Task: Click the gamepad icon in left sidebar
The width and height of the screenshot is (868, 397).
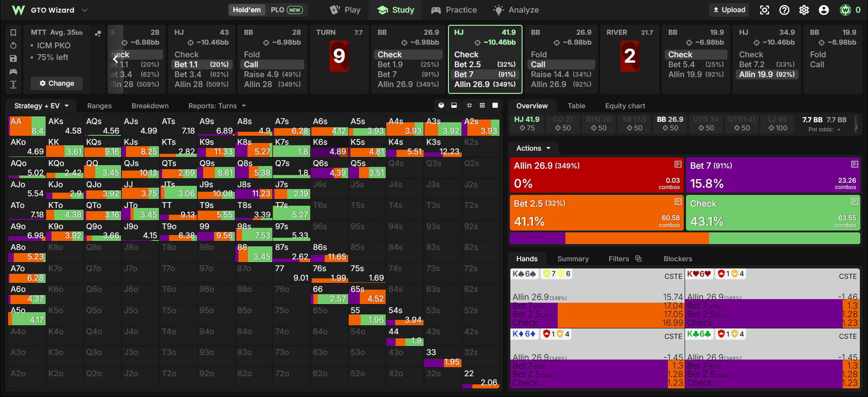Action: (x=14, y=72)
